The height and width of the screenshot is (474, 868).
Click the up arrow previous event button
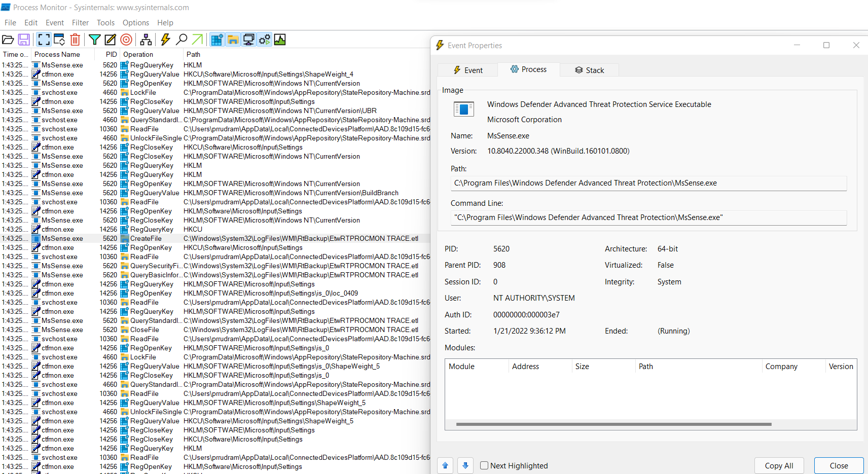[x=445, y=465]
